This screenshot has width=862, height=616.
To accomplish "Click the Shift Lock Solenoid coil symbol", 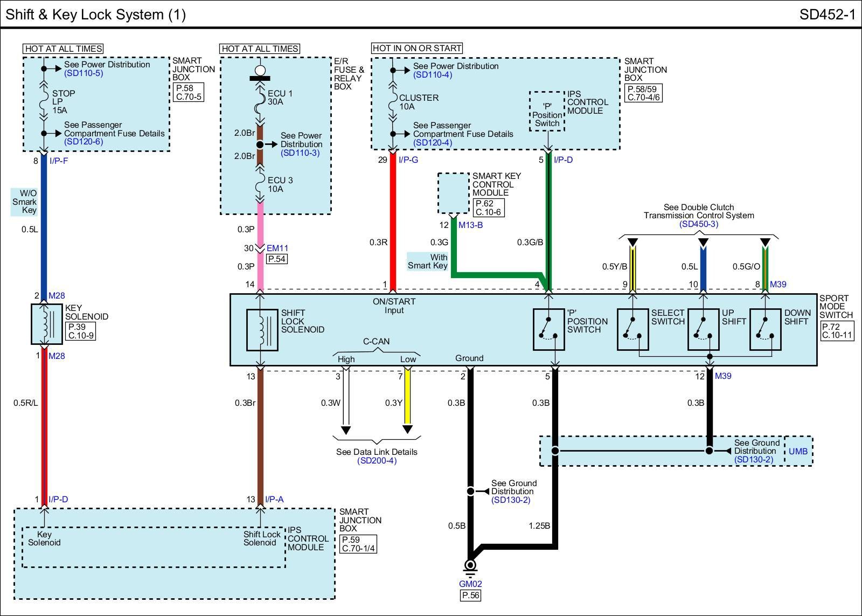I will click(262, 330).
